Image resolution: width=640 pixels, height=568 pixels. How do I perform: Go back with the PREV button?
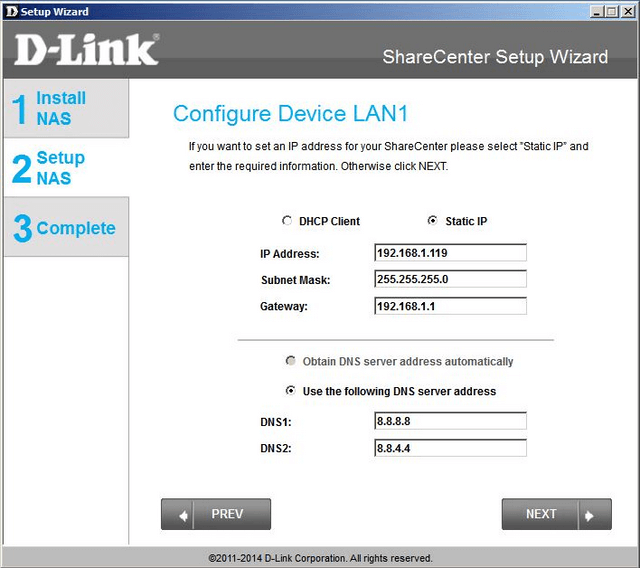(x=216, y=514)
